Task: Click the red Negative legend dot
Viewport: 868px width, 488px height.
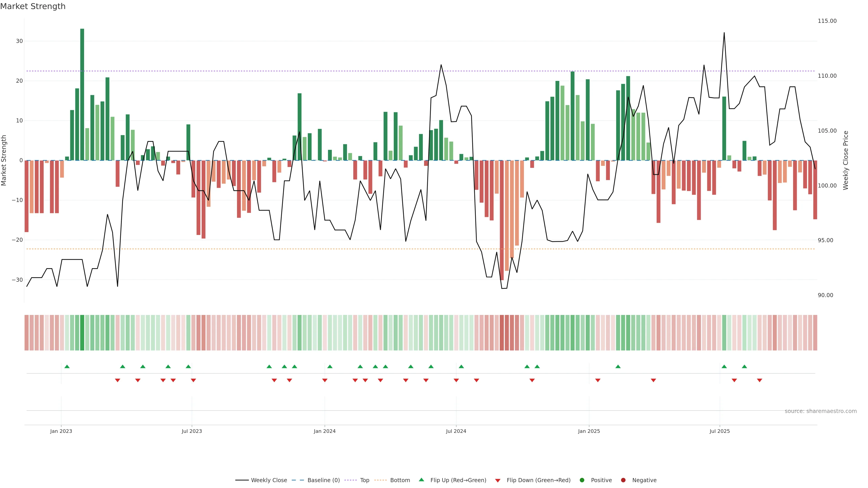Action: 623,480
